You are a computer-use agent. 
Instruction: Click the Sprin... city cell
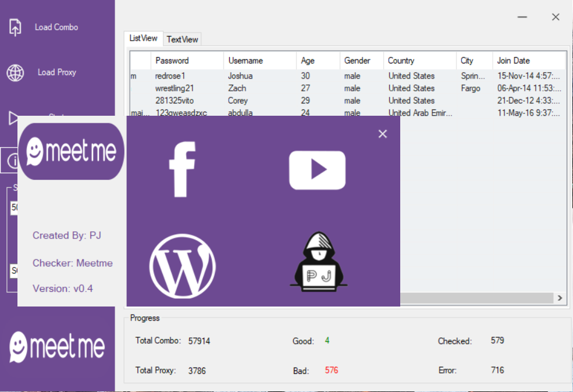pyautogui.click(x=473, y=76)
